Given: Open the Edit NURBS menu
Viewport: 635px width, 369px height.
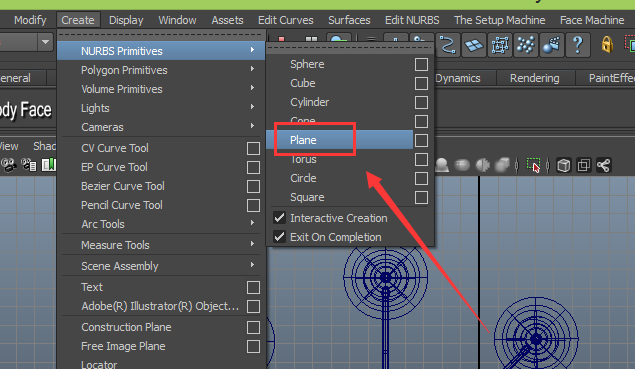Looking at the screenshot, I should [x=412, y=20].
